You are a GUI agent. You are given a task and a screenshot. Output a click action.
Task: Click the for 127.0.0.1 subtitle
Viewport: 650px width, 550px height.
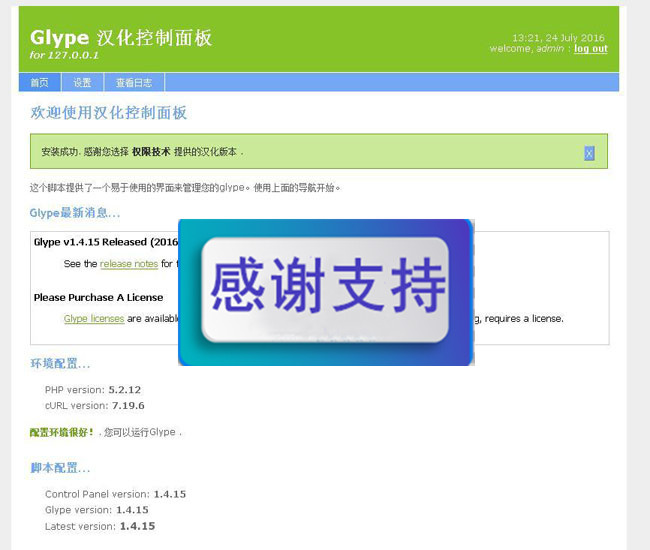[64, 55]
